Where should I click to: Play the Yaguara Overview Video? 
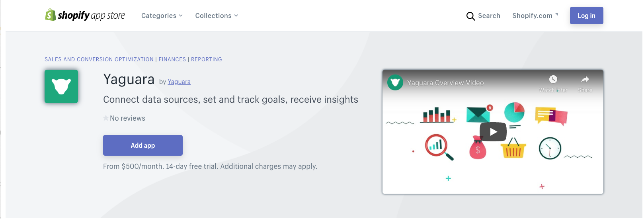pos(493,132)
